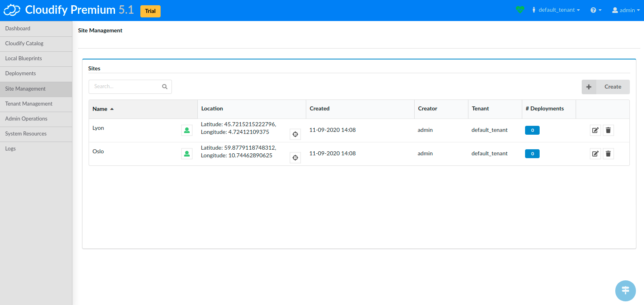Click the # Deployments column header

tap(549, 109)
